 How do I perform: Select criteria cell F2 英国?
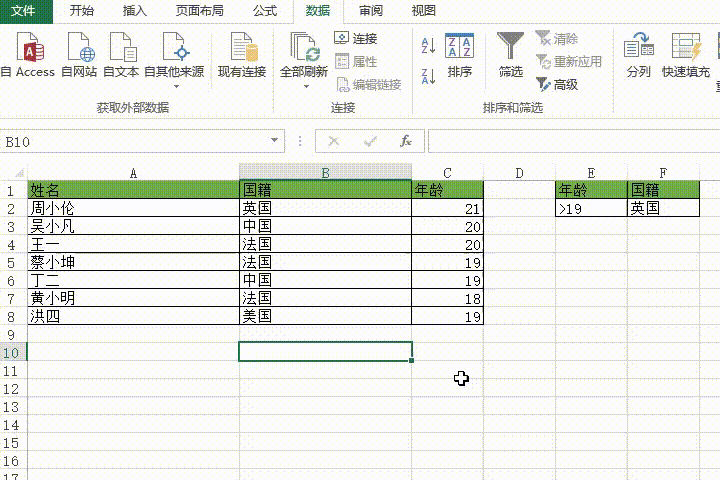click(x=663, y=208)
